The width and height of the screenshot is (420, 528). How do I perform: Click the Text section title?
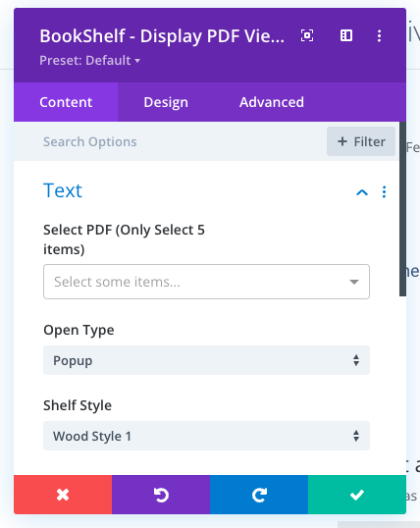(63, 190)
